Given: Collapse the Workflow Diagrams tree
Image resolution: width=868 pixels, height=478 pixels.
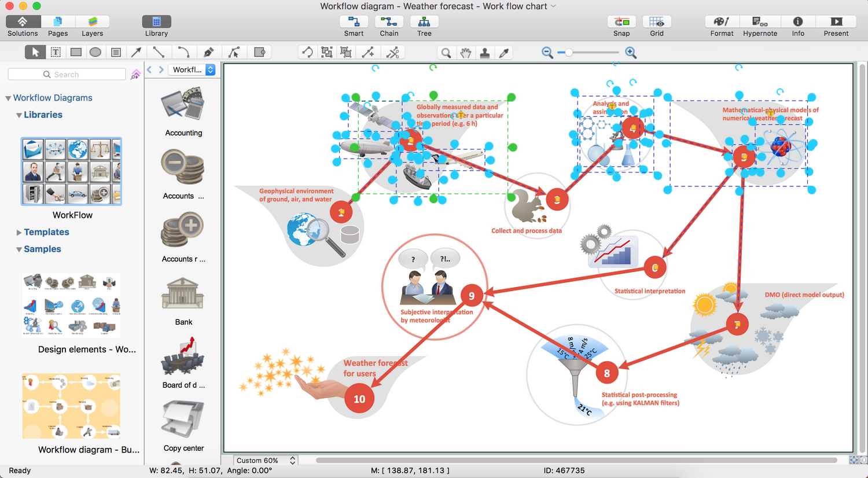Looking at the screenshot, I should [x=8, y=98].
